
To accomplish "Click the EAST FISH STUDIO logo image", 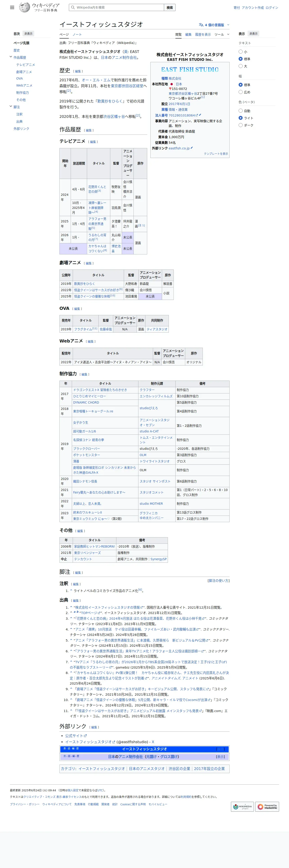I will [x=190, y=70].
